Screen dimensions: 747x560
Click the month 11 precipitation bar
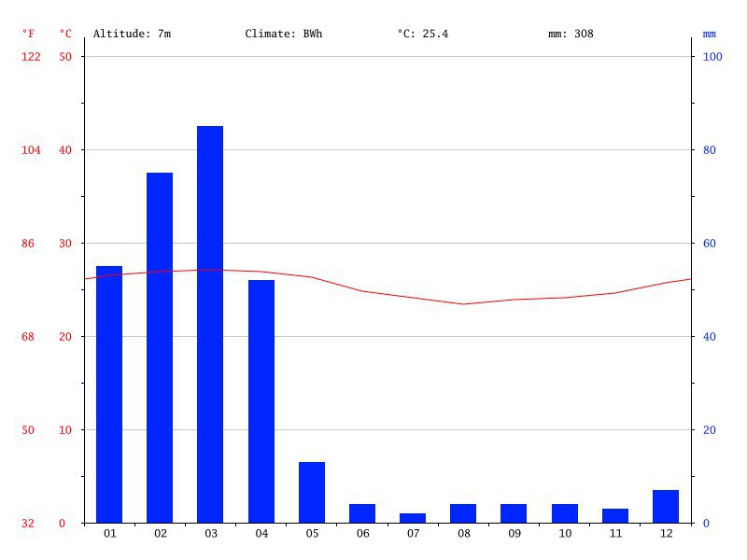615,516
